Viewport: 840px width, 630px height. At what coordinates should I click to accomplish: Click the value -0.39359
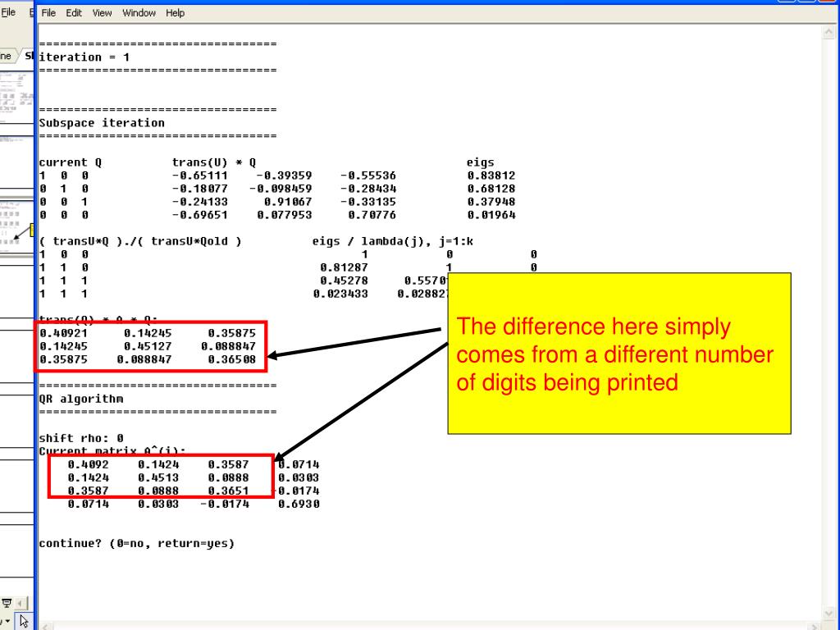[284, 176]
